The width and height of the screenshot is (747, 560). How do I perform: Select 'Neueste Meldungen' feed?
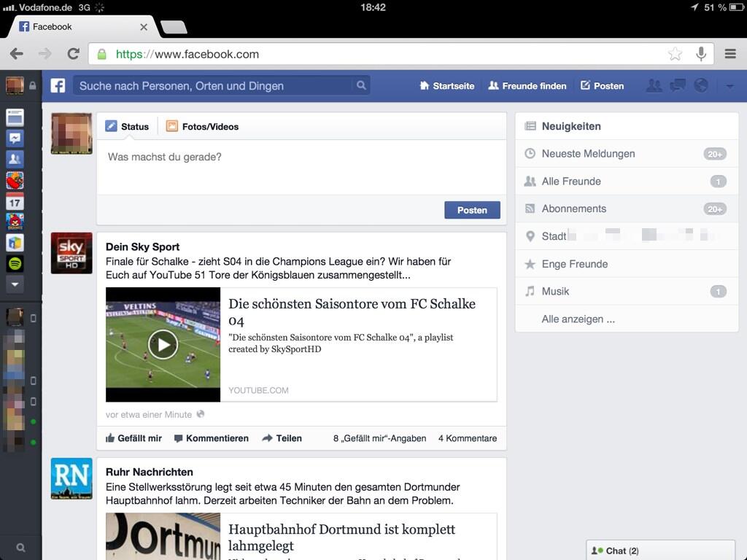627,154
